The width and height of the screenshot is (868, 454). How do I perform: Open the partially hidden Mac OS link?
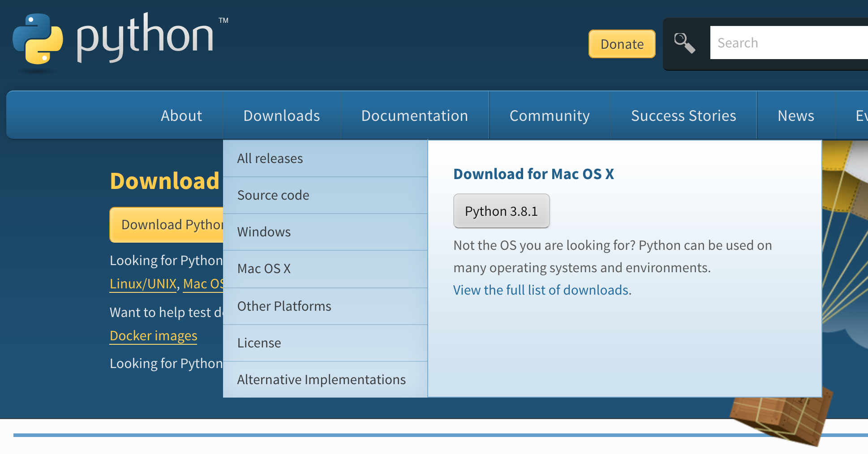[x=203, y=284]
